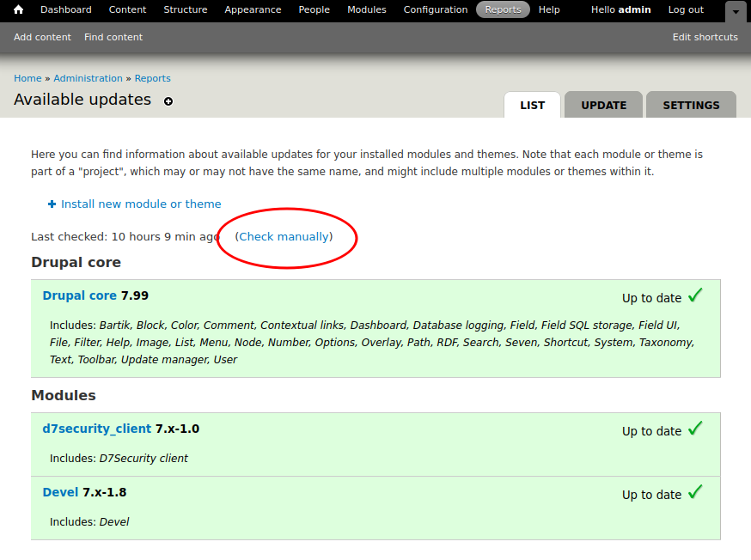Click the 'Includes: Devel' text
Viewport: 751px width, 560px height.
[x=89, y=521]
